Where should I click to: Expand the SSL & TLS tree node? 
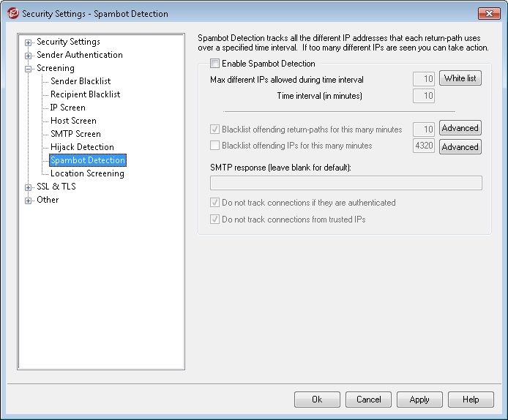pyautogui.click(x=29, y=187)
